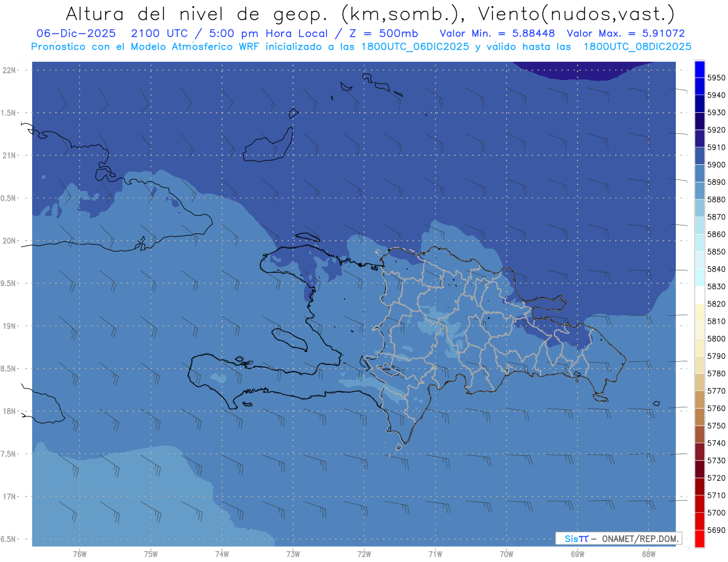Click the legend swatch between 5900 and 5910
728x562 pixels.
pos(699,156)
